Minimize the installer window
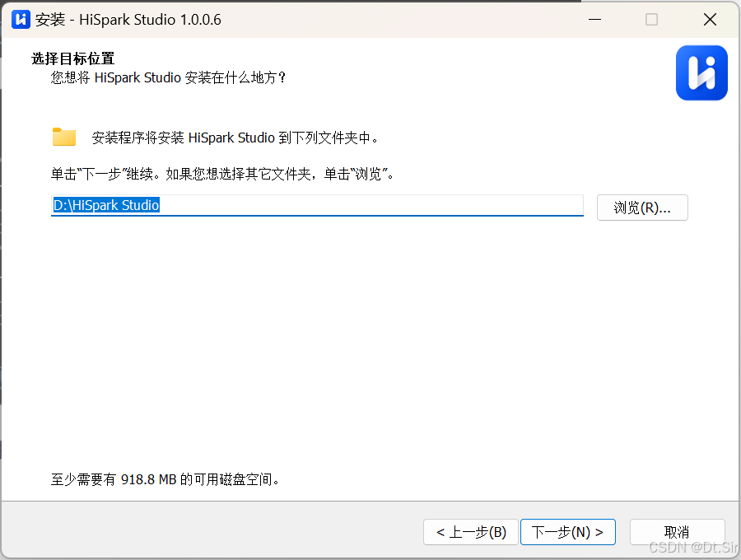Viewport: 741px width, 560px height. point(594,19)
